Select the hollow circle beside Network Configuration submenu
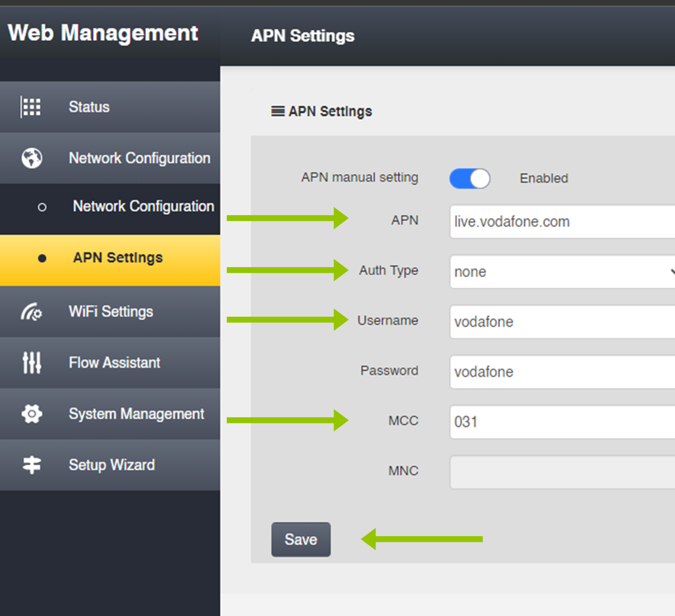Image resolution: width=675 pixels, height=616 pixels. point(42,207)
